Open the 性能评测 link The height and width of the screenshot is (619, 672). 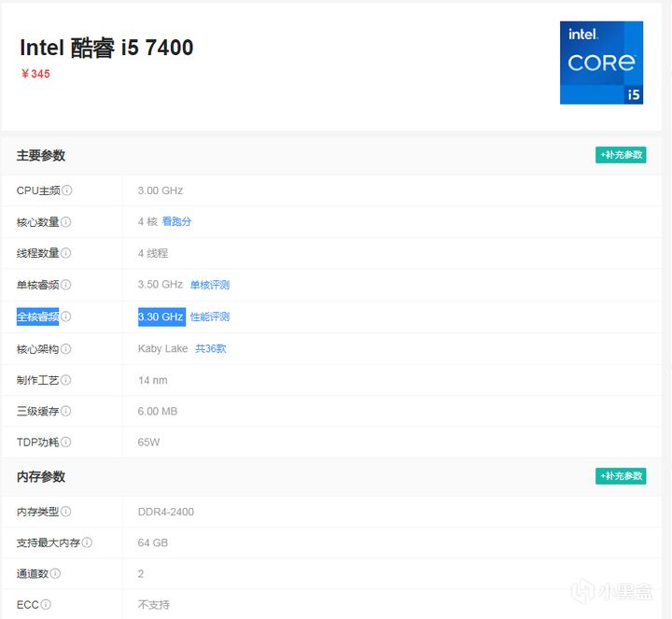tap(210, 317)
